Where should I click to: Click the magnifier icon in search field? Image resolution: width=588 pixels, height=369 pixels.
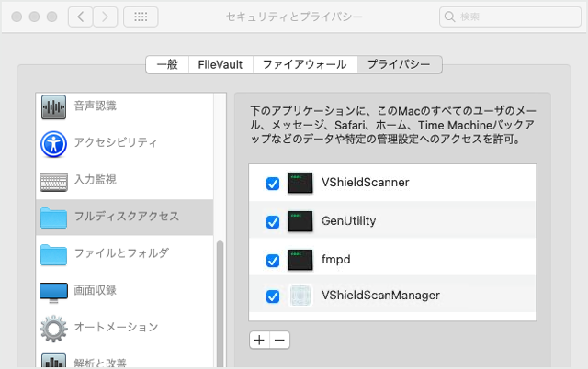[x=449, y=17]
